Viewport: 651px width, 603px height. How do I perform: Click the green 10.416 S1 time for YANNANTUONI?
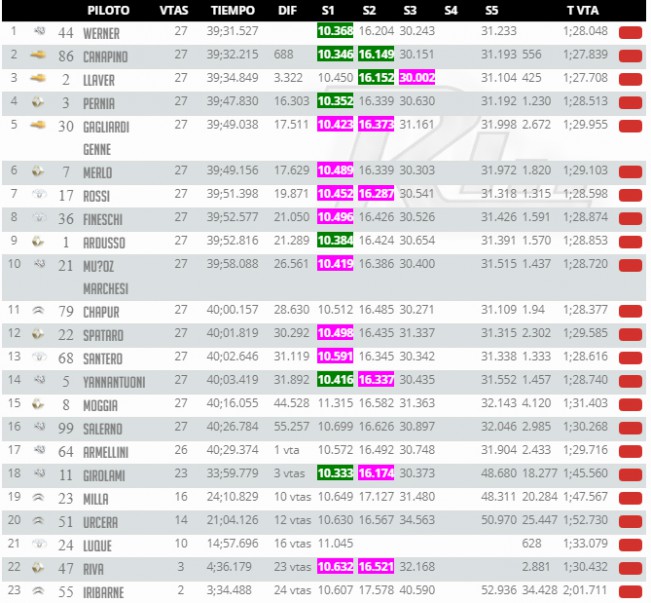(x=335, y=380)
